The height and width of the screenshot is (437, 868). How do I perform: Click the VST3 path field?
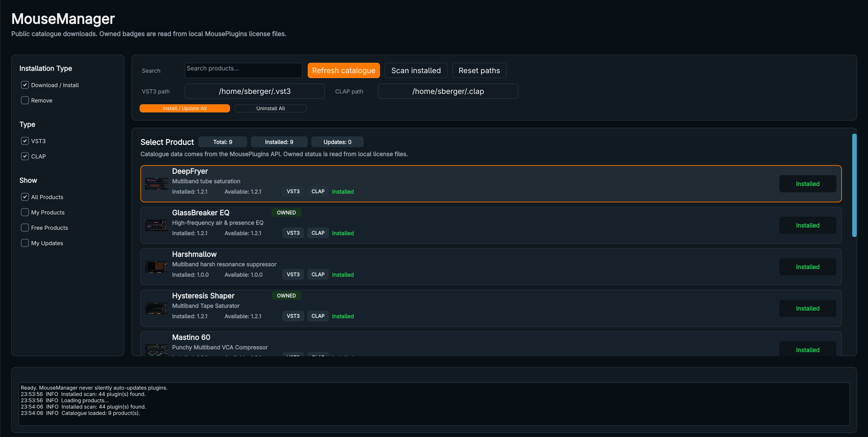[x=255, y=91]
